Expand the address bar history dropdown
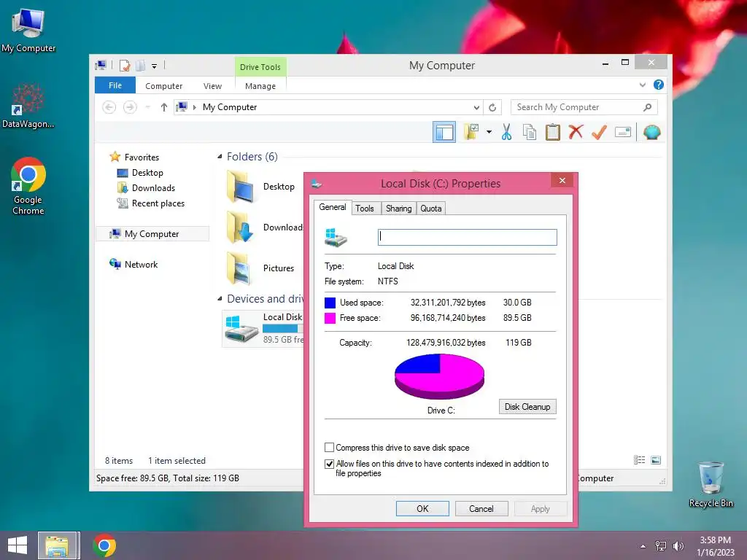This screenshot has width=747, height=560. pyautogui.click(x=476, y=108)
